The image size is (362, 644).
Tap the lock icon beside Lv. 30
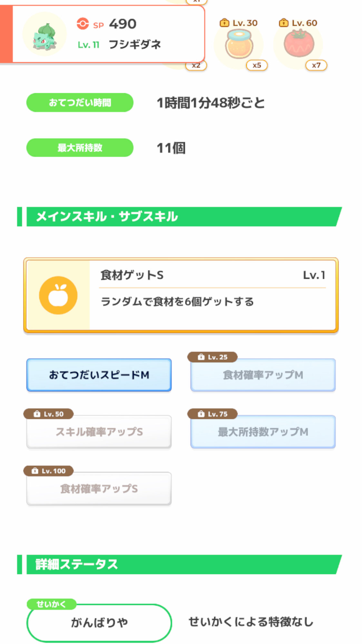(x=224, y=23)
